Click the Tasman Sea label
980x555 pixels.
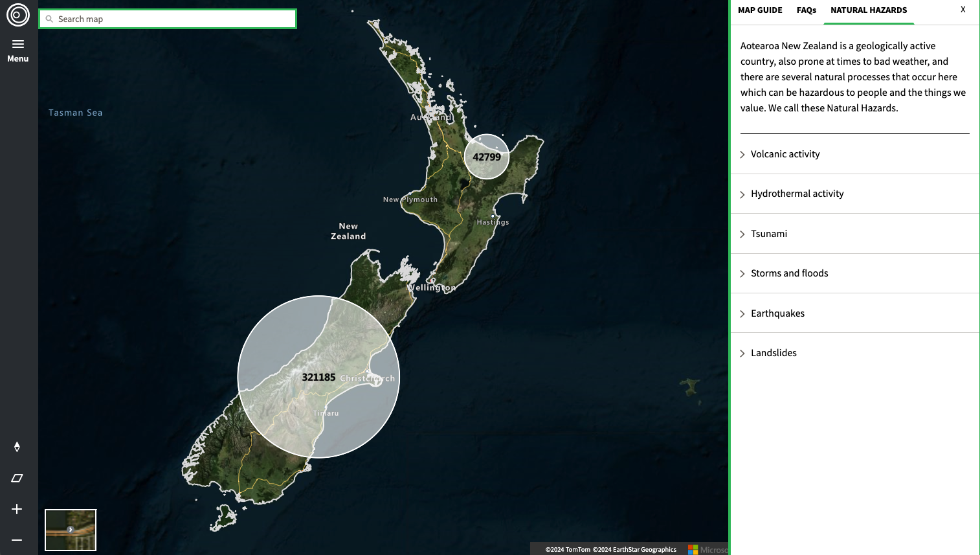click(76, 113)
